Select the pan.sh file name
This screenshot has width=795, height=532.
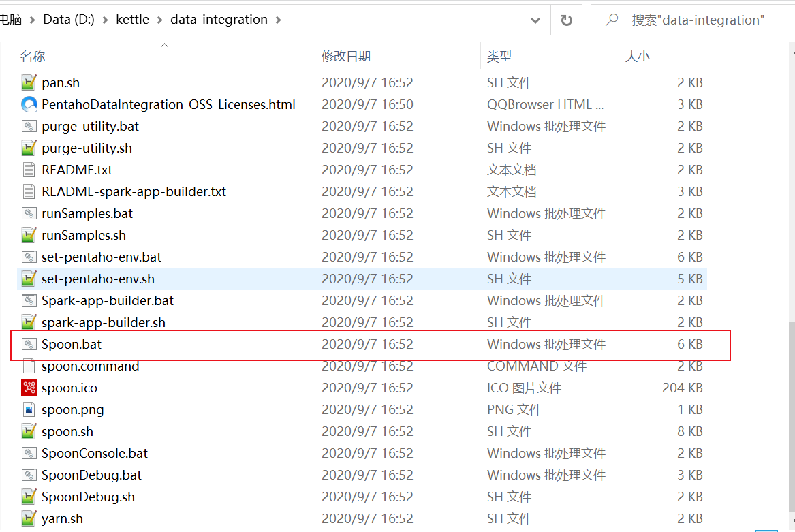pos(61,82)
